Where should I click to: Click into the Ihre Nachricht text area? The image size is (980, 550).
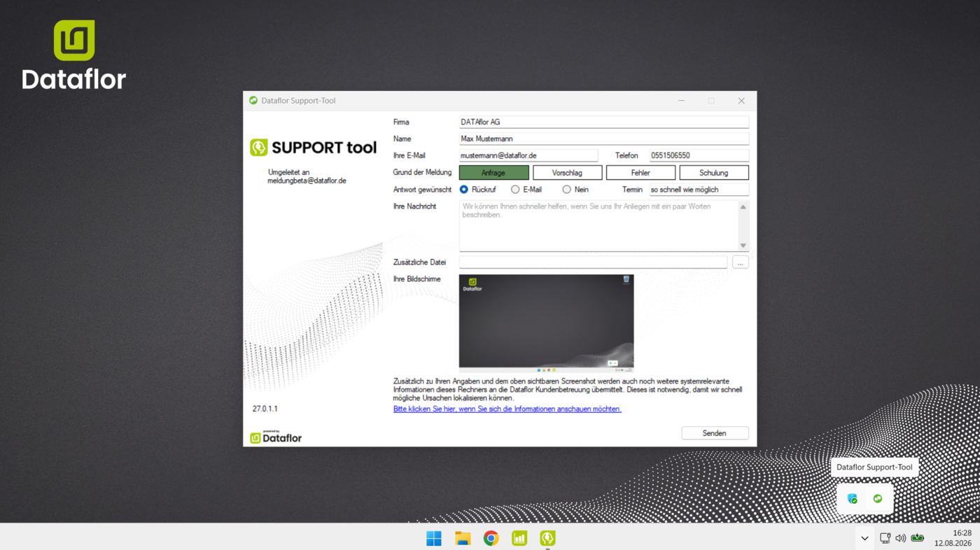[598, 225]
